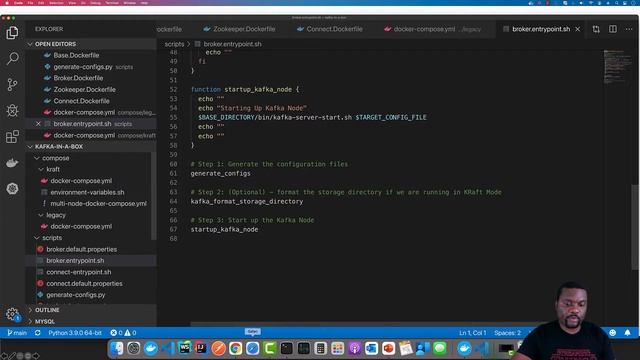Screen dimensions: 640x360
Task: Synchronize changes using the status bar sync icon
Action: pyautogui.click(x=38, y=333)
